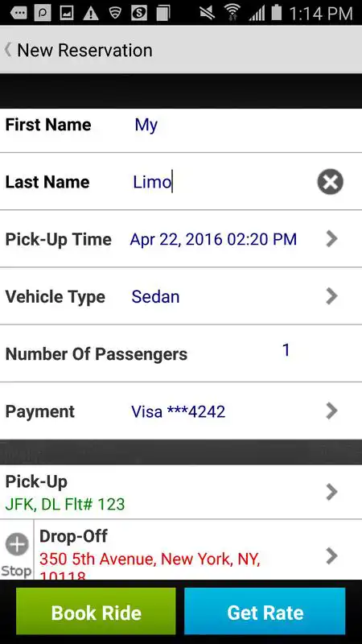
Task: Open the Drop-Off address chevron
Action: pos(331,555)
